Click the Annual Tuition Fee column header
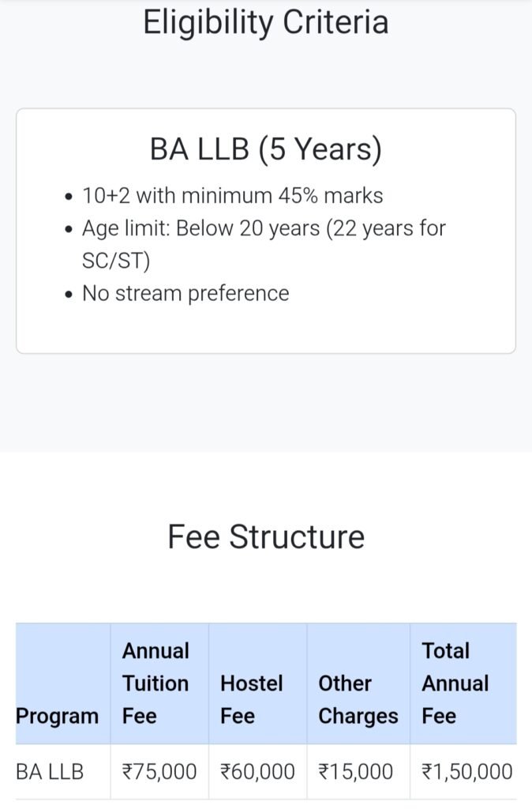The image size is (532, 809). coord(155,683)
